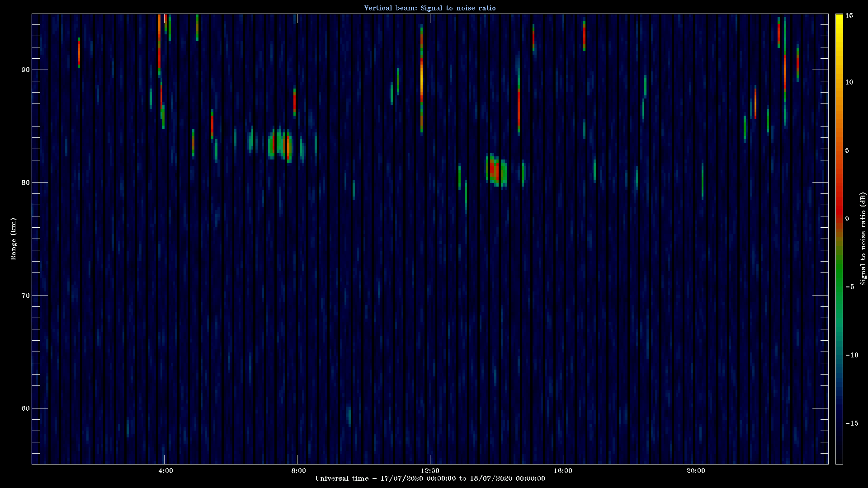Click the 20:00 time tick label
Viewport: 868px width, 488px height.
click(695, 471)
